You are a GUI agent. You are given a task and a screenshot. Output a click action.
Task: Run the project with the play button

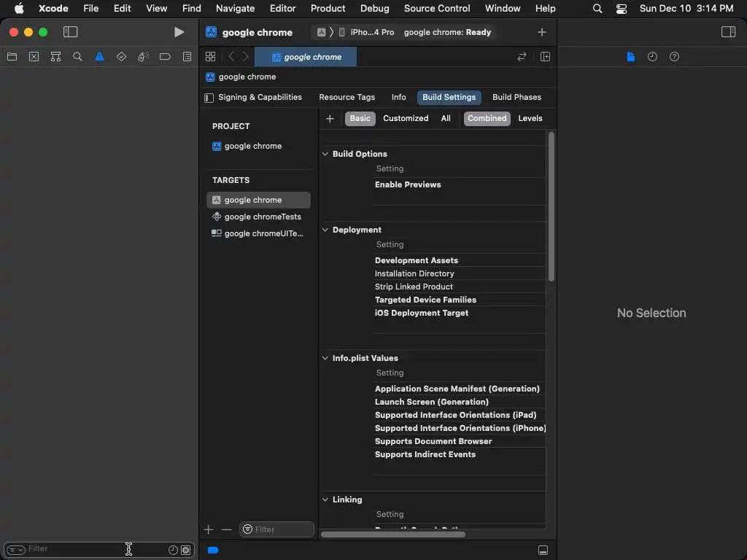179,32
